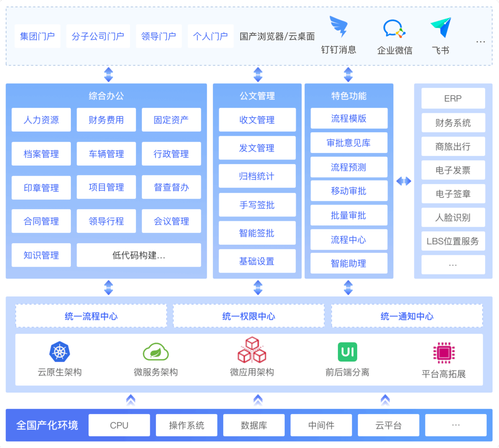Click the 云原生架构 Kubernetes wheel icon

(59, 352)
